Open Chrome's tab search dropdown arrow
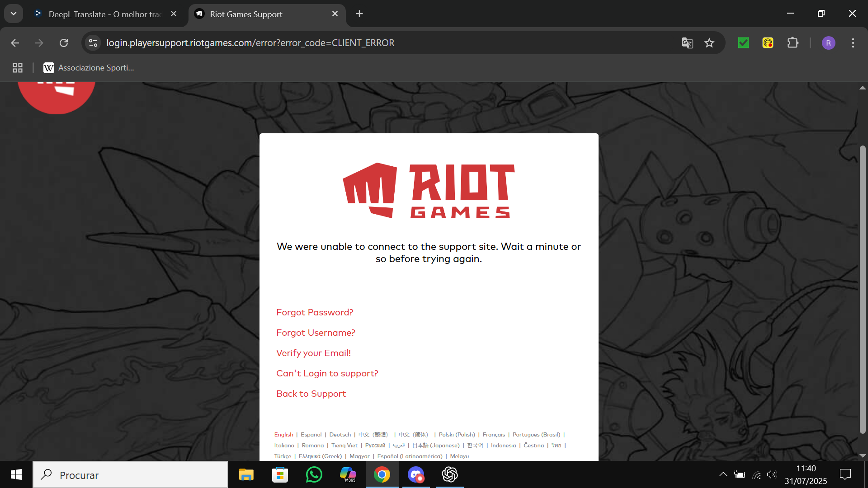The image size is (868, 488). click(14, 14)
